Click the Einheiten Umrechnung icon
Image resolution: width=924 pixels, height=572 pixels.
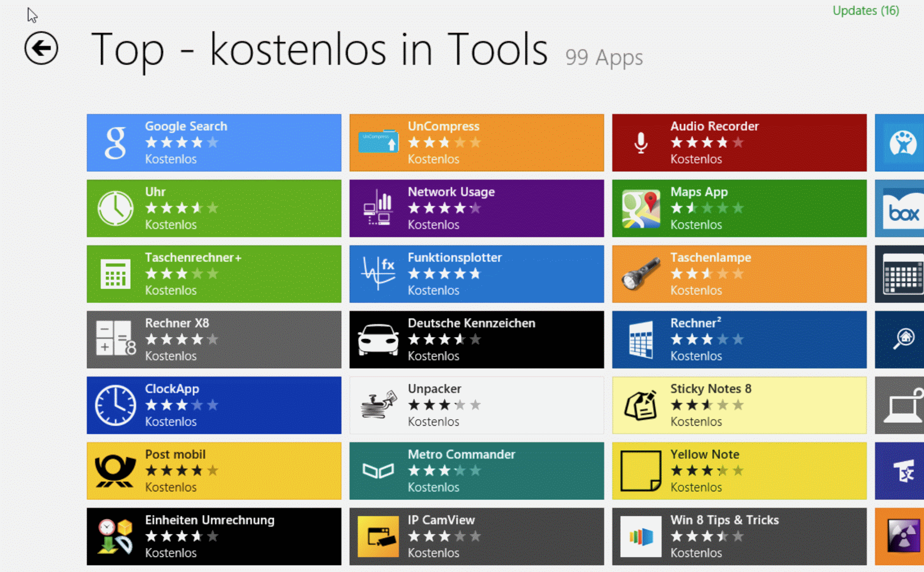(x=116, y=536)
